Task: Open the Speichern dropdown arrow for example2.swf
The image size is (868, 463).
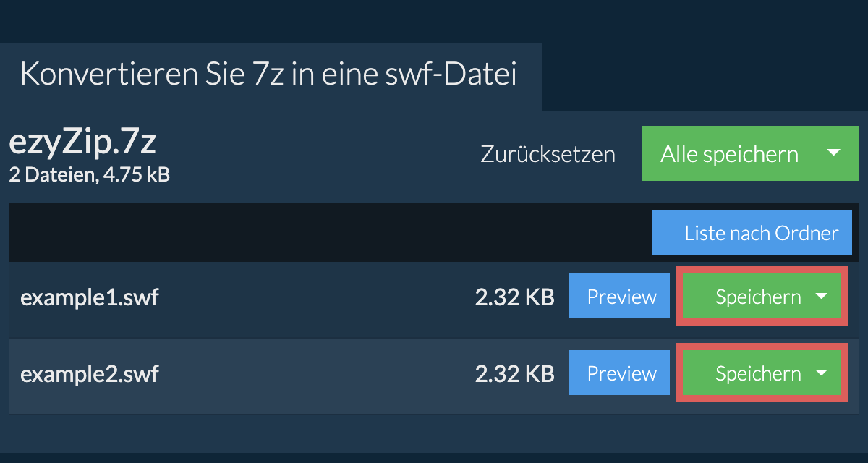Action: point(821,373)
